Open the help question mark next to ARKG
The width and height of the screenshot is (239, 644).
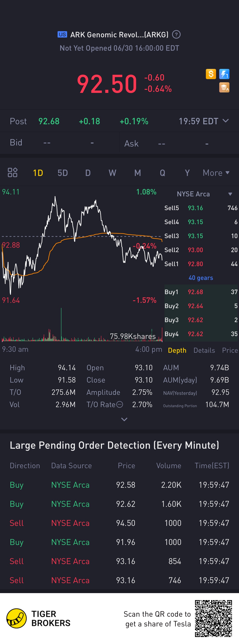pos(176,35)
